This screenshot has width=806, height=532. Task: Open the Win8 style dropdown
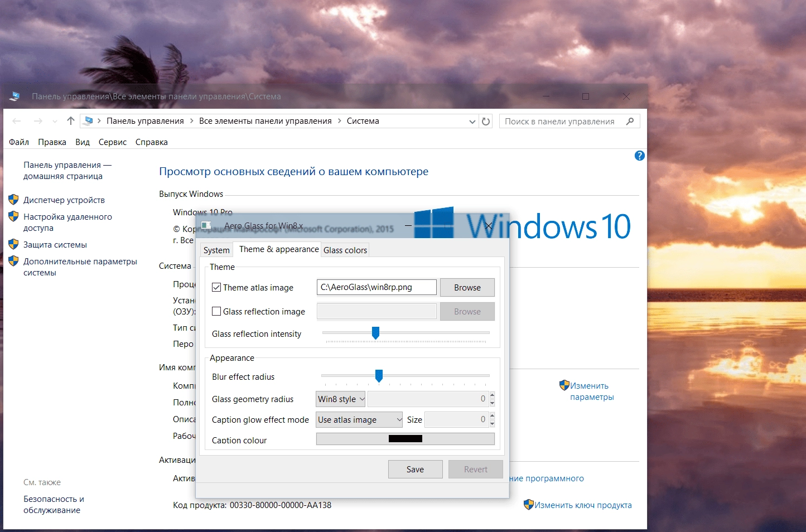[x=341, y=399]
